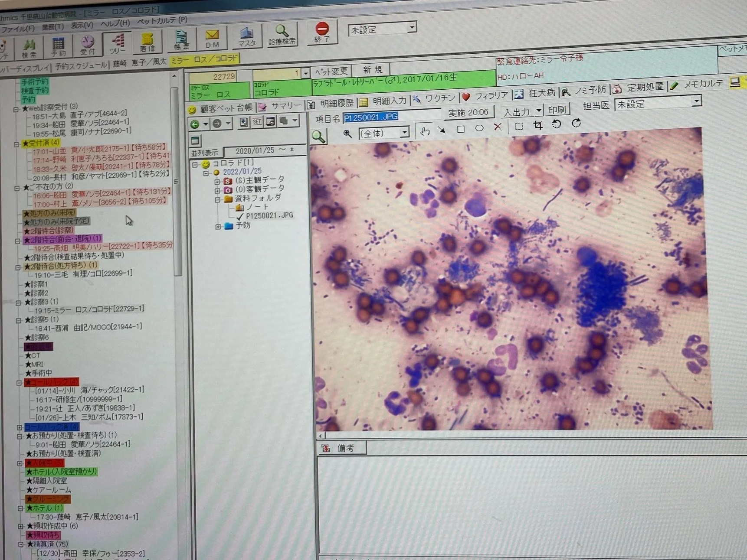Viewport: 747px width, 560px height.
Task: Expand the (O)客観データ node
Action: click(217, 190)
